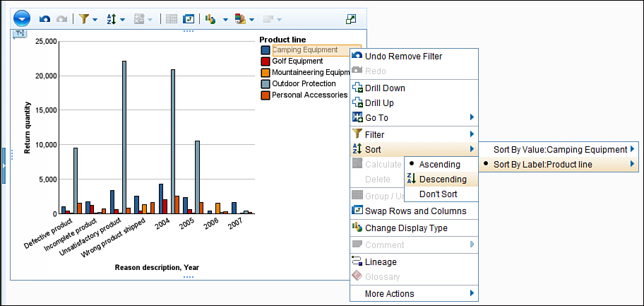Expand the Go To submenu arrow
Viewport: 644px width, 306px height.
tap(472, 117)
